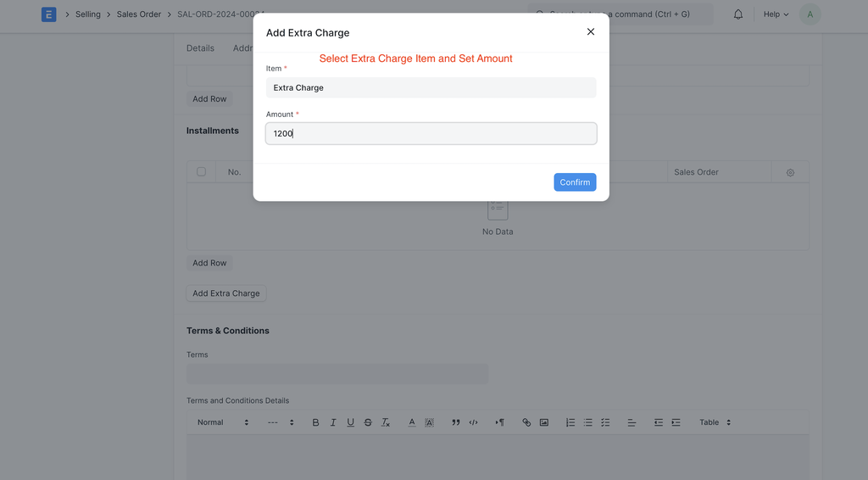868x480 pixels.
Task: Toggle italic formatting in editor toolbar
Action: coord(332,422)
